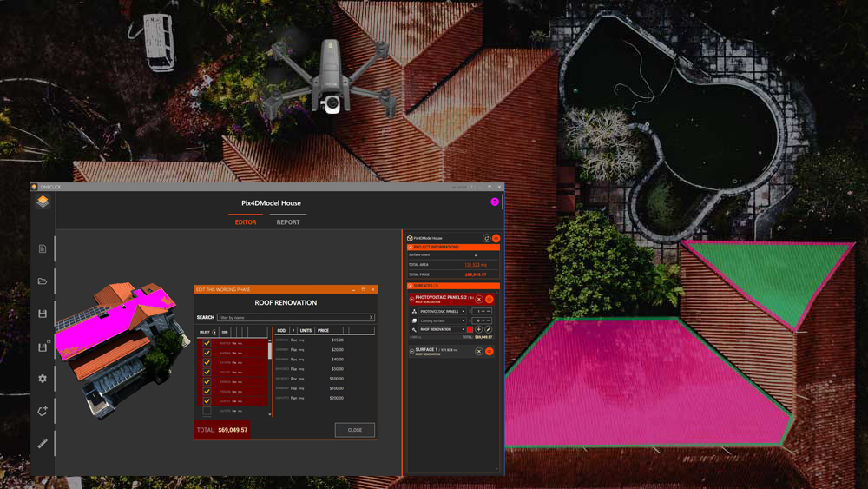Screen dimensions: 868x489
Task: Uncheck the fifth checked row in Select list
Action: pyautogui.click(x=207, y=381)
